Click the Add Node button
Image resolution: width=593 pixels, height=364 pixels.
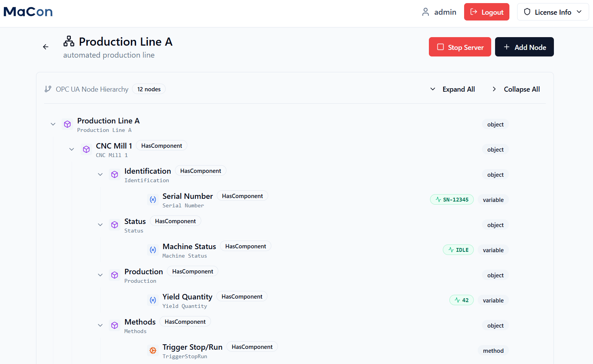(524, 47)
